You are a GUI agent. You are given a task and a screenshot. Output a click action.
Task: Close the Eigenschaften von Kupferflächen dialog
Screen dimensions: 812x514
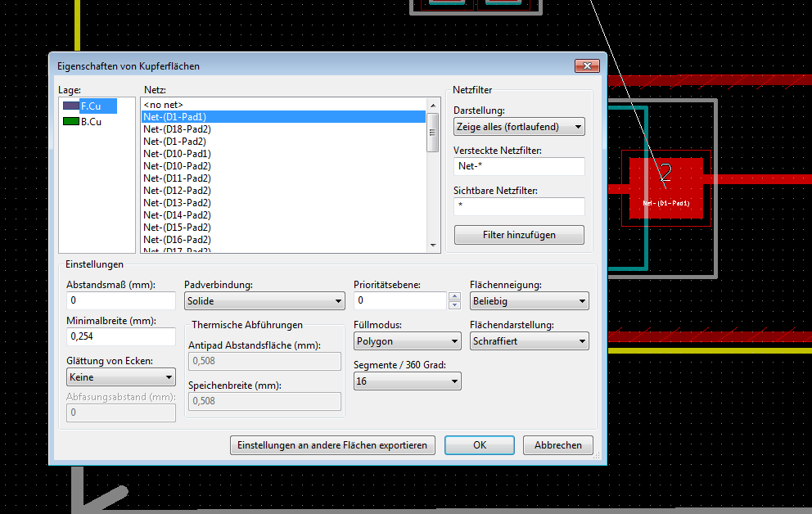(587, 65)
